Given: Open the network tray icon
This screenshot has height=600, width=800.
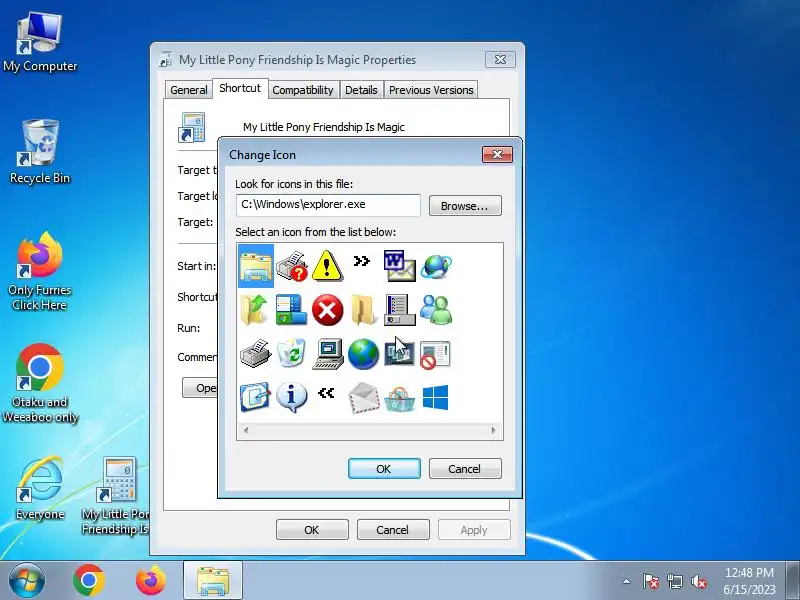Looking at the screenshot, I should [675, 581].
